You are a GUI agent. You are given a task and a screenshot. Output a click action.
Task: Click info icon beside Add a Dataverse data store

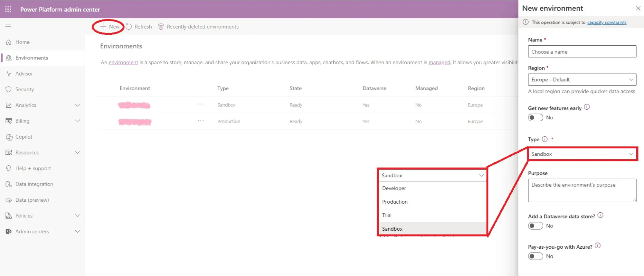coord(600,215)
